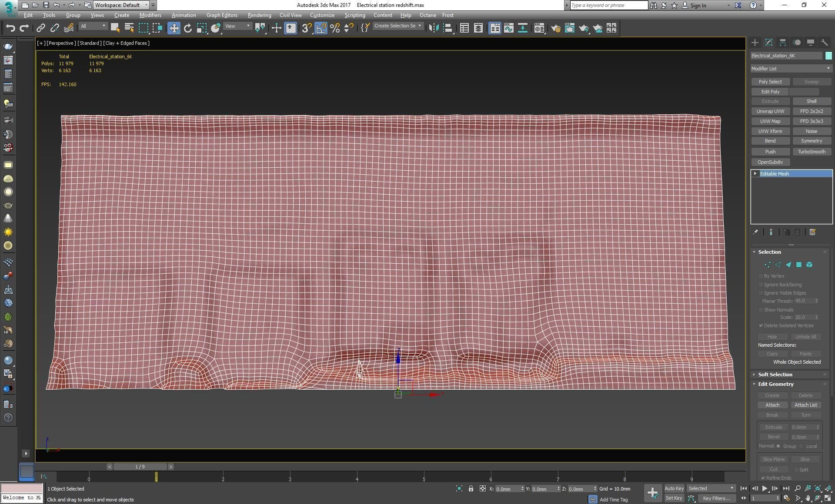Screen dimensions: 835x504
Task: Expand the Editable Mesh stack entry
Action: 755,174
